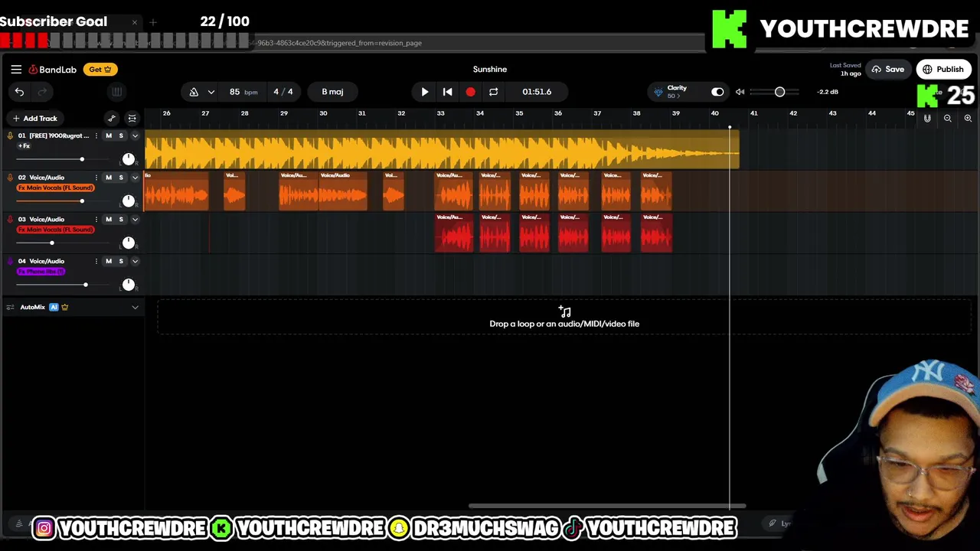Open Fx Main Vocals preset on track 02
The width and height of the screenshot is (980, 551).
(x=55, y=187)
